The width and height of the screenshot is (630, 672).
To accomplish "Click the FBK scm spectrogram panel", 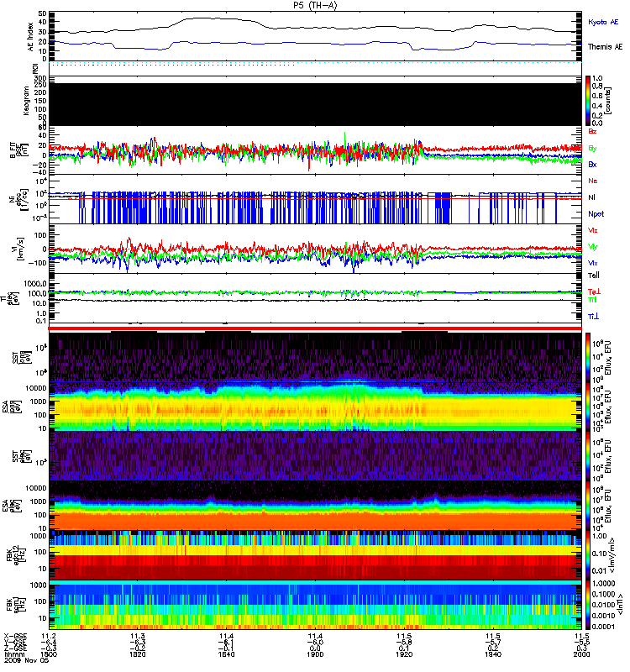I will (x=315, y=605).
